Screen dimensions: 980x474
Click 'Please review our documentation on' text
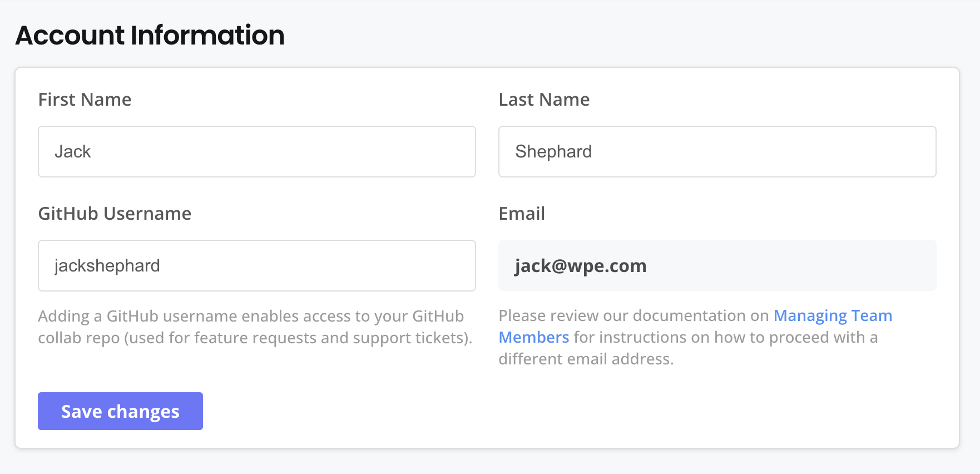tap(634, 315)
